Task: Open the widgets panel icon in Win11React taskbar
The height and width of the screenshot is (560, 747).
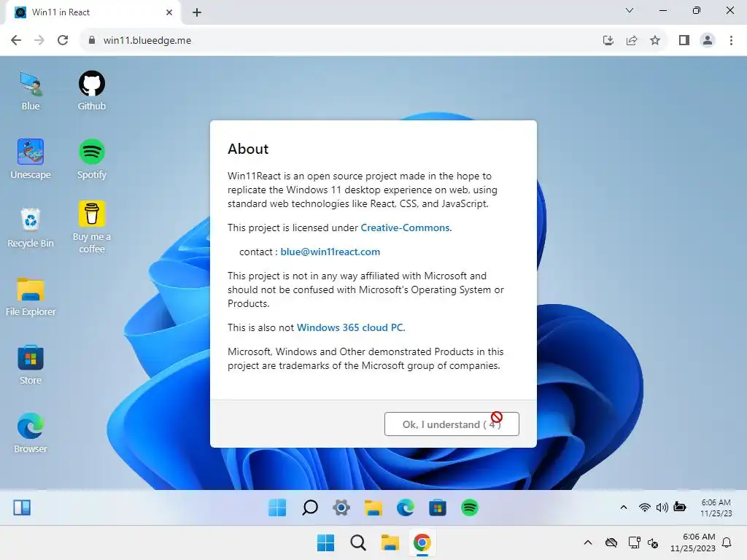Action: [22, 507]
